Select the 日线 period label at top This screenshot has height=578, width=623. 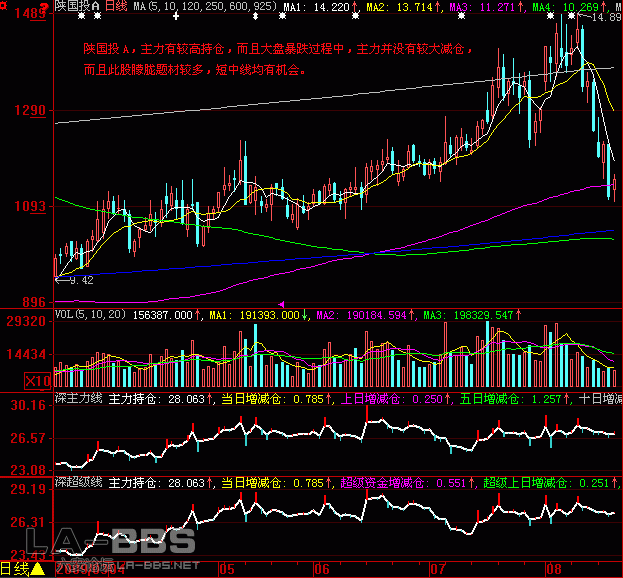[x=118, y=7]
